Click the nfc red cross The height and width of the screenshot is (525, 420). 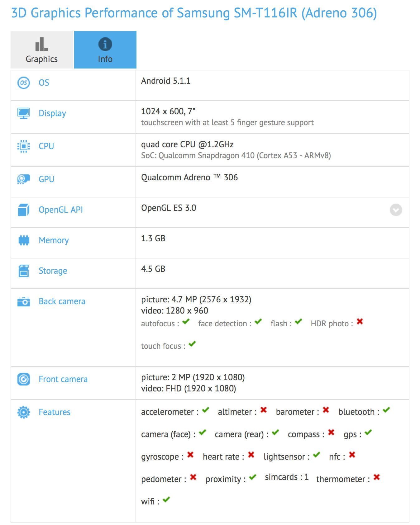[x=352, y=455]
